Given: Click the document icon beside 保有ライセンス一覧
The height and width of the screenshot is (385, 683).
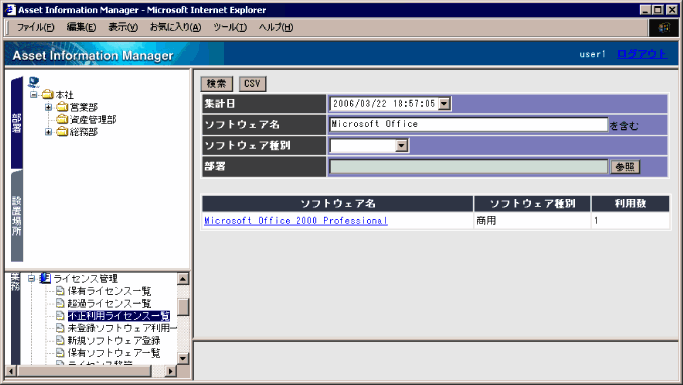Looking at the screenshot, I should click(x=60, y=291).
